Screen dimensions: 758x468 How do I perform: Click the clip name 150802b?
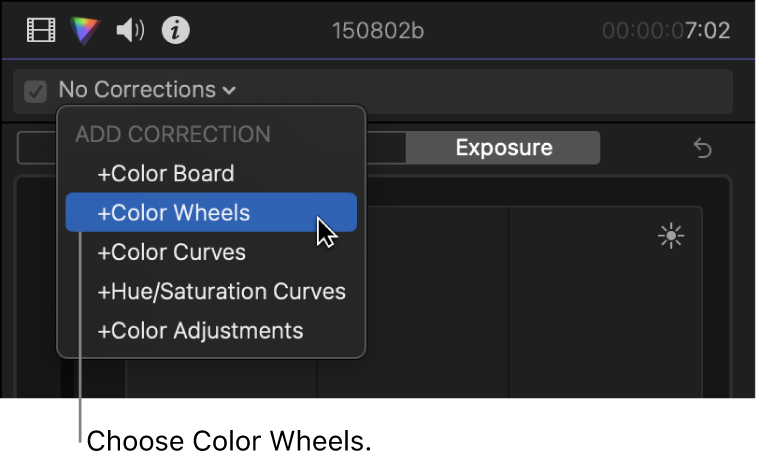tap(378, 31)
